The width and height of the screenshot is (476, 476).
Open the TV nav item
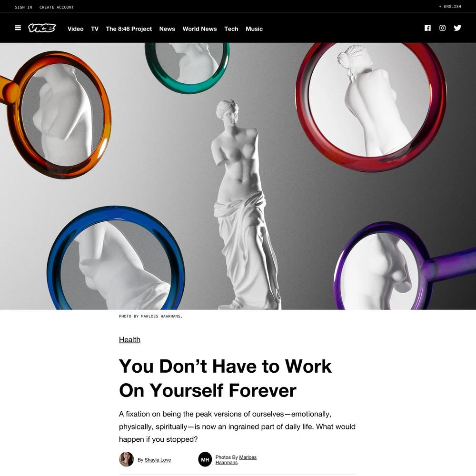(95, 29)
